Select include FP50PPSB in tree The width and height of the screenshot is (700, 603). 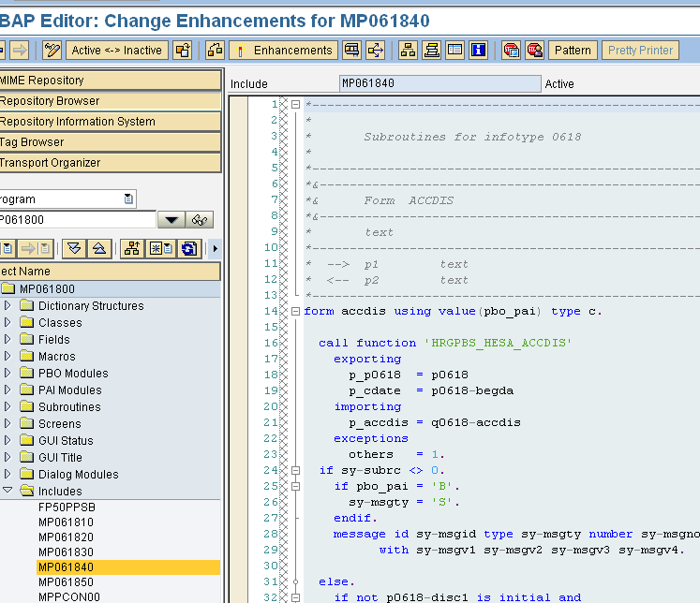click(x=67, y=507)
